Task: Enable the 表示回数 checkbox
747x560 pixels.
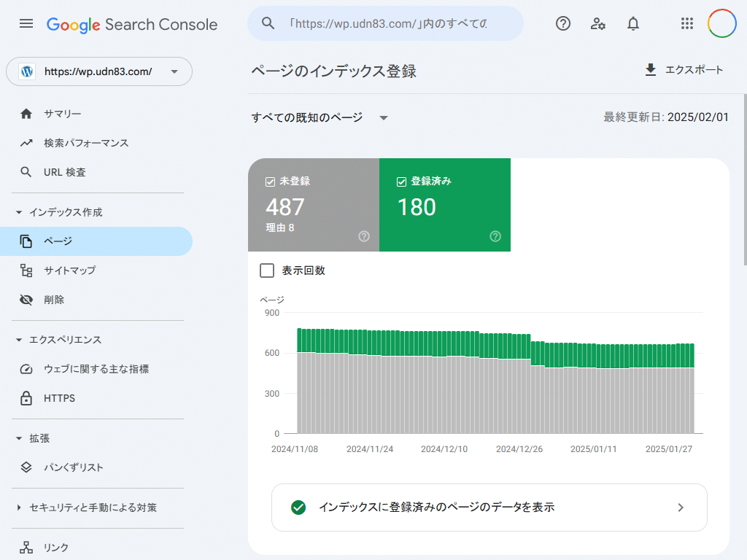Action: coord(267,271)
